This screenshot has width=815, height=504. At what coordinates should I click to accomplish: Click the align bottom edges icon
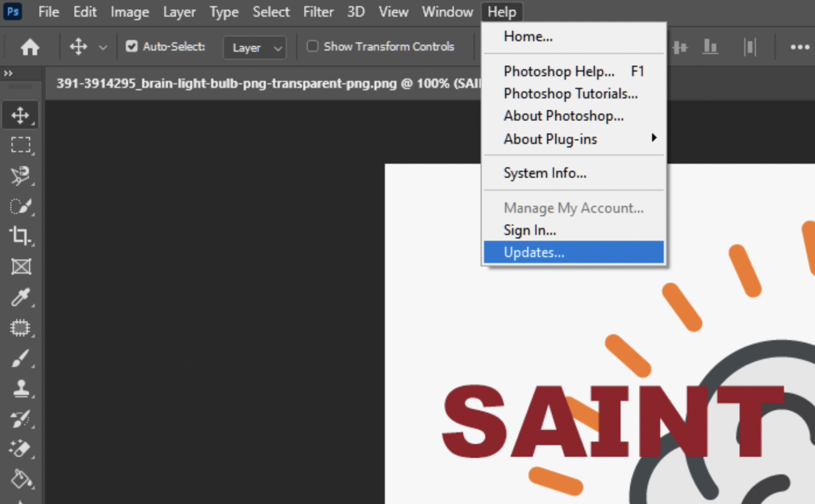[x=710, y=47]
